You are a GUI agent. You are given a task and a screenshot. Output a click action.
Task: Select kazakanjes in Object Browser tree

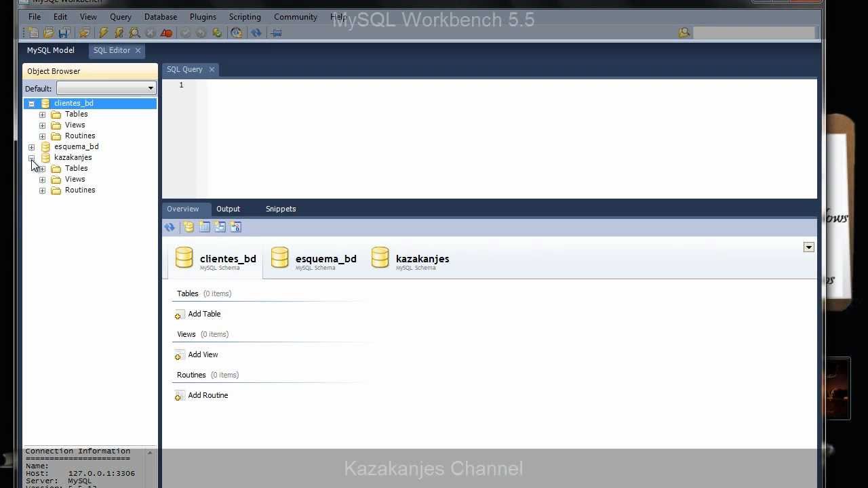(73, 157)
